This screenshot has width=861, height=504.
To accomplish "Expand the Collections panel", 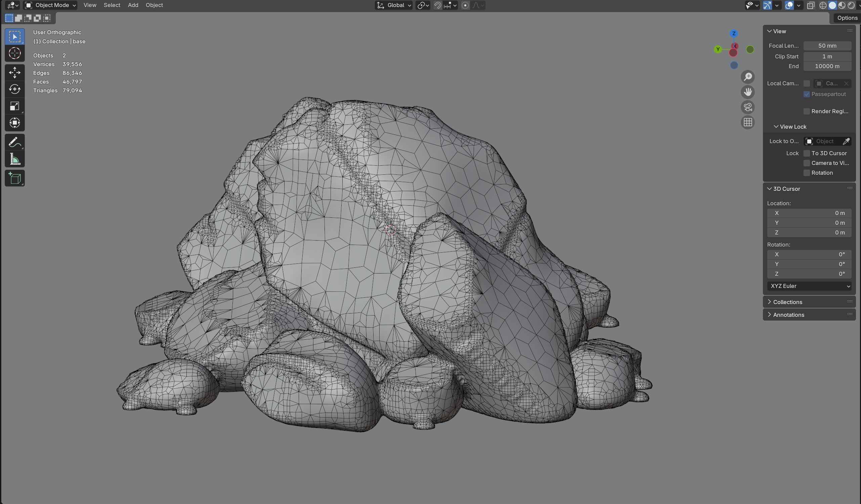I will (787, 302).
